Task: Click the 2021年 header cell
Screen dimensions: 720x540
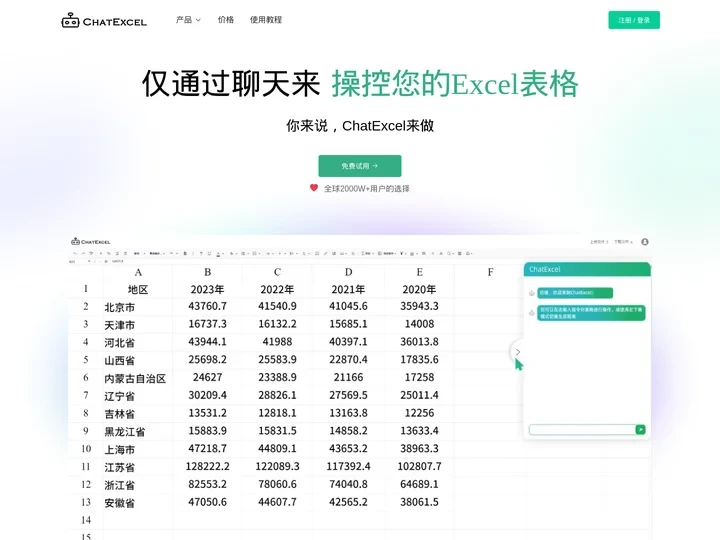Action: [x=349, y=289]
